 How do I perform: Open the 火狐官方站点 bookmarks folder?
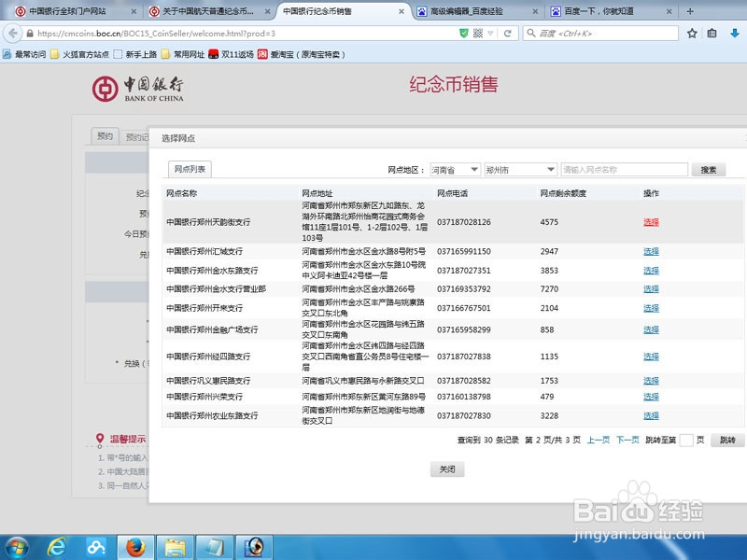(80, 54)
